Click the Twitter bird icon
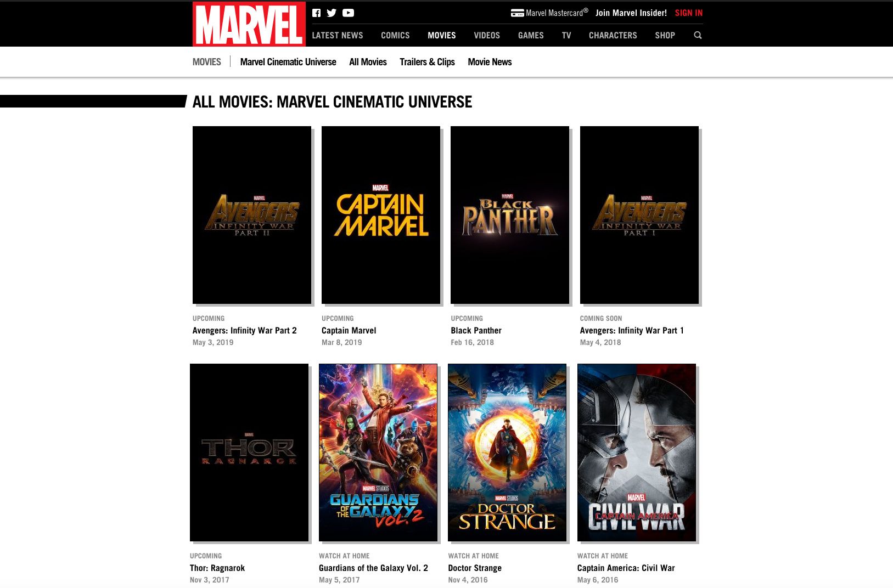893x588 pixels. [x=332, y=13]
